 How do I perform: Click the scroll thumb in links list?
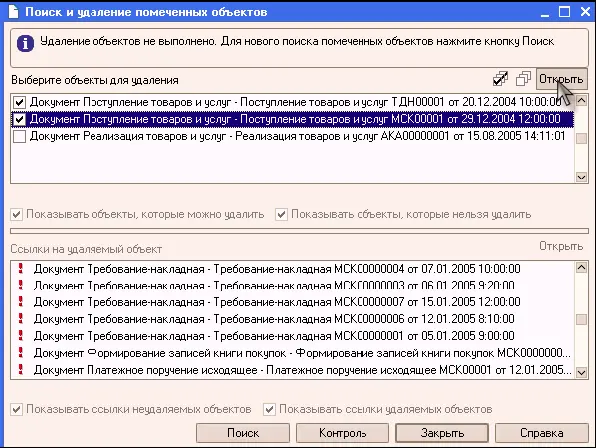coord(581,319)
